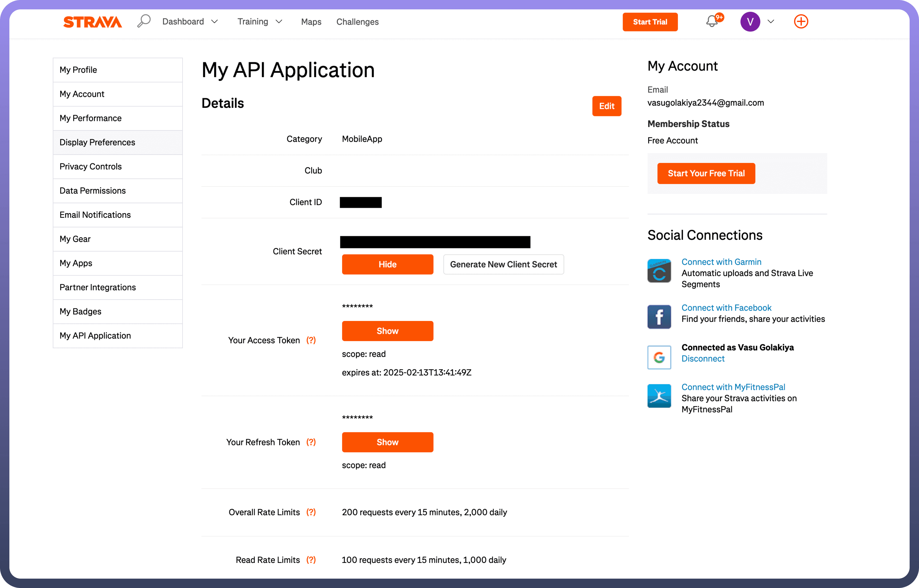This screenshot has width=919, height=588.
Task: Show the access token
Action: (387, 331)
